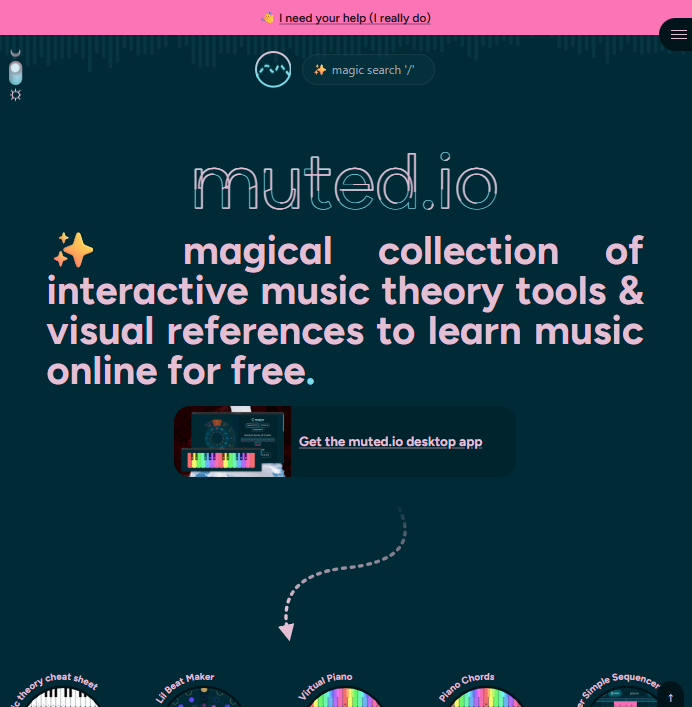This screenshot has height=707, width=692.
Task: Focus the magic search field
Action: click(x=368, y=69)
